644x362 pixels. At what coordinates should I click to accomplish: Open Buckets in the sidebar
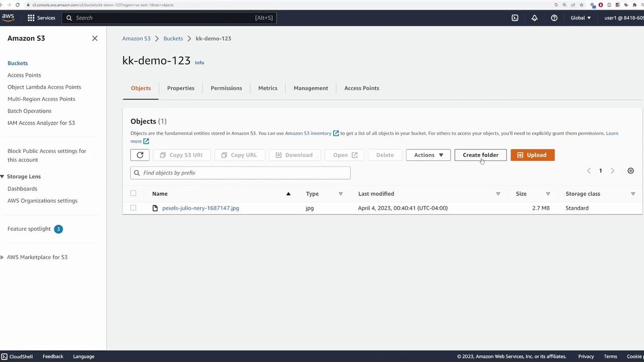tap(18, 63)
